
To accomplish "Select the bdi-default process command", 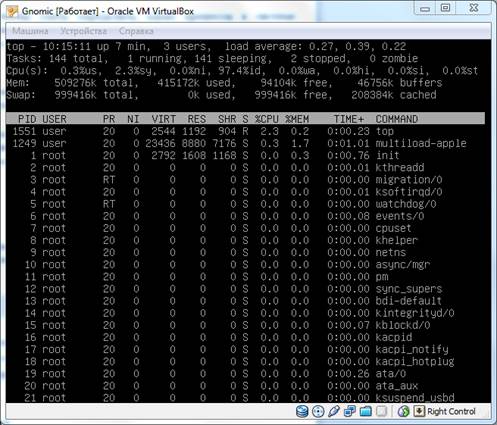I will click(409, 301).
